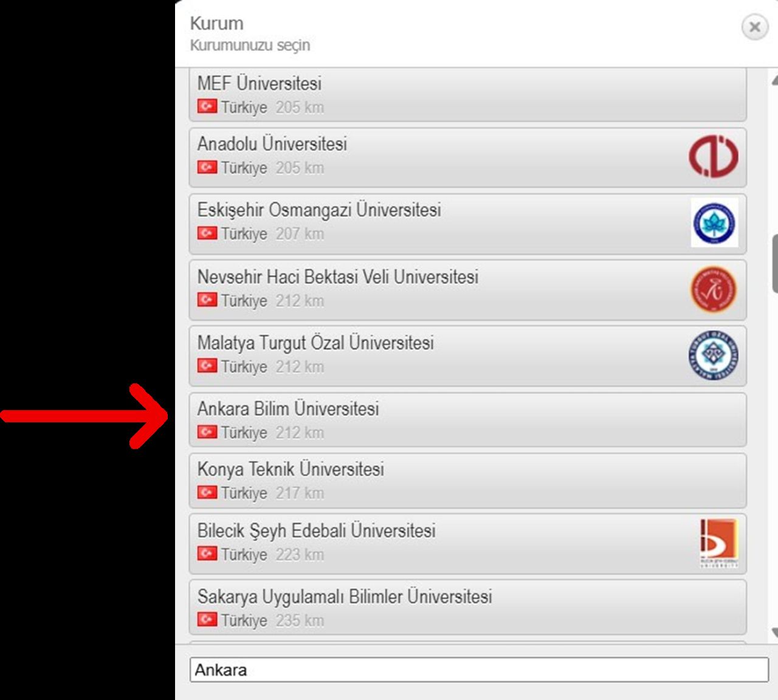The width and height of the screenshot is (778, 700).
Task: Click the search field containing Ankara
Action: pos(478,670)
